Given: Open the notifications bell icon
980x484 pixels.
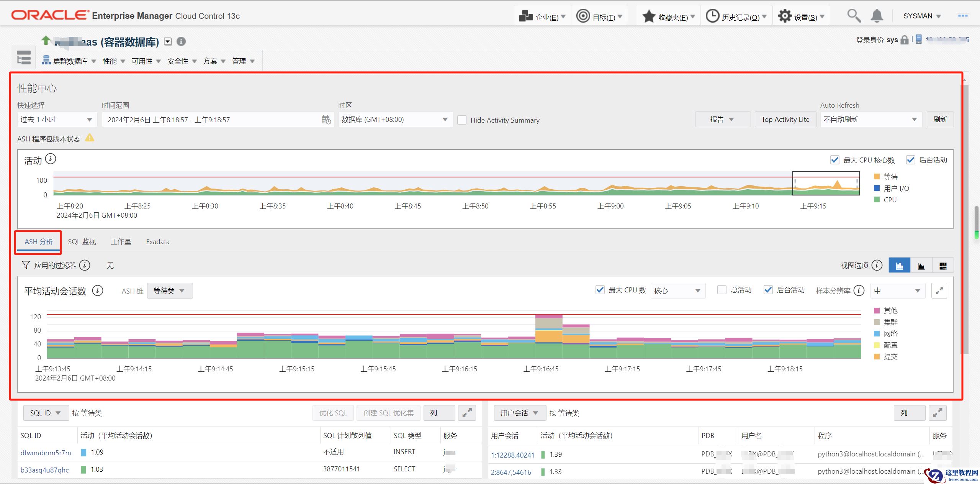Looking at the screenshot, I should click(877, 16).
